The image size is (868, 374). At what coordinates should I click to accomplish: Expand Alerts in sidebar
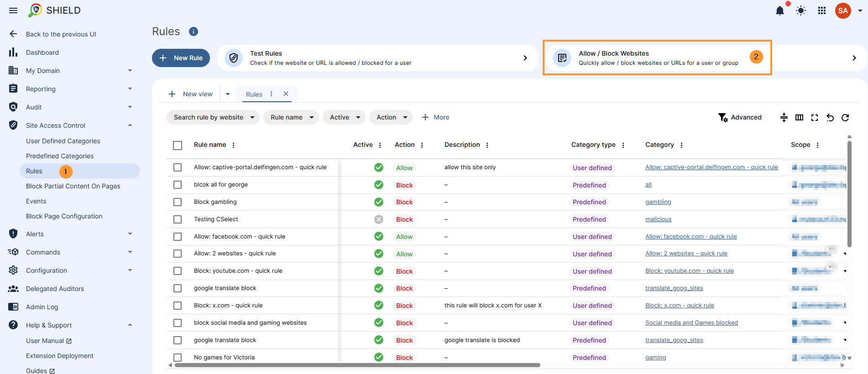click(130, 234)
